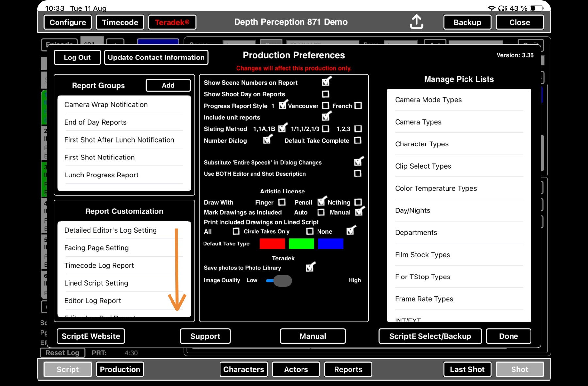The width and height of the screenshot is (588, 386).
Task: Open the Teradek® panel
Action: point(172,22)
